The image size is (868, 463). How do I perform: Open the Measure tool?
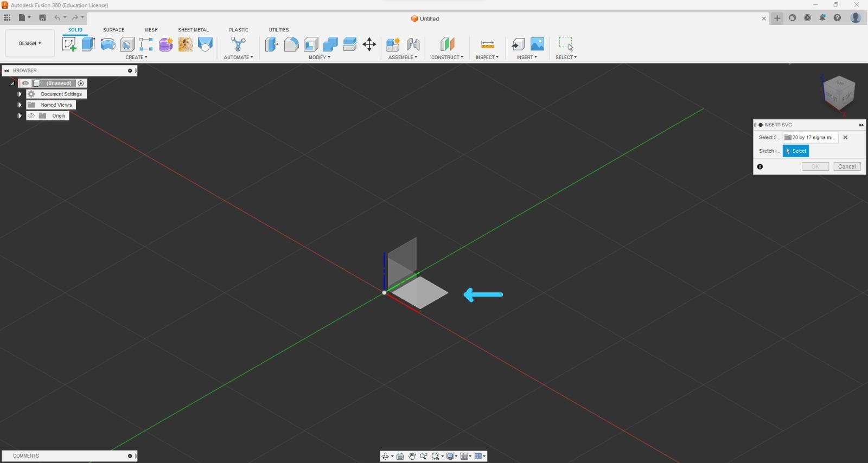(488, 44)
